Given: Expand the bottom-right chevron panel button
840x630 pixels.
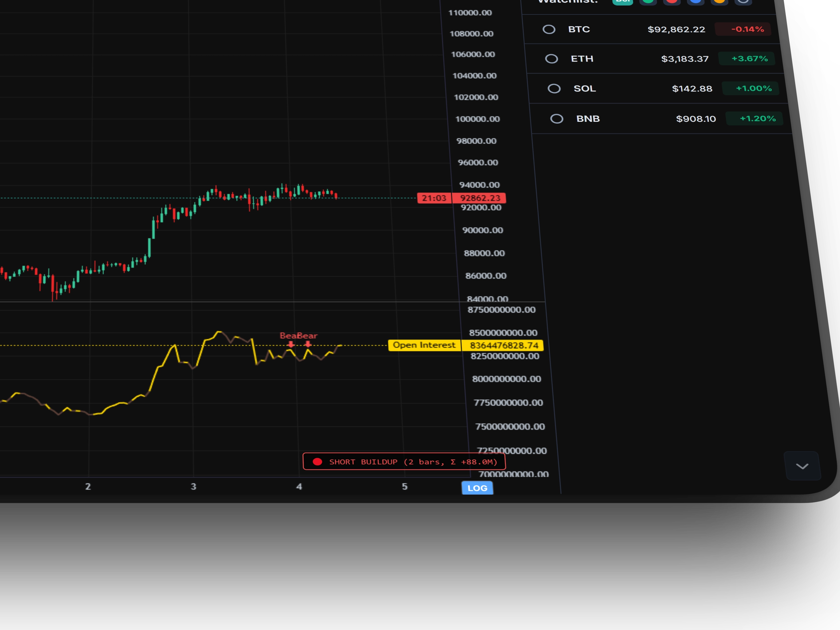Looking at the screenshot, I should [x=802, y=466].
